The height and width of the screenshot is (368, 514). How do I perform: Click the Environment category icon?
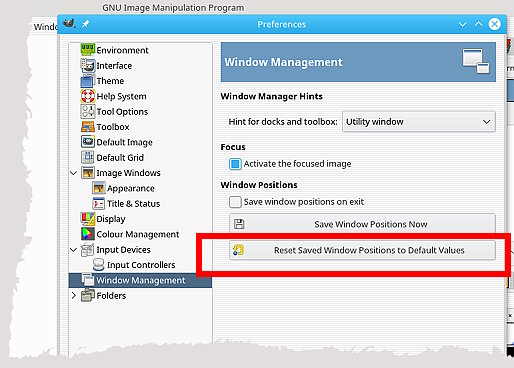88,50
